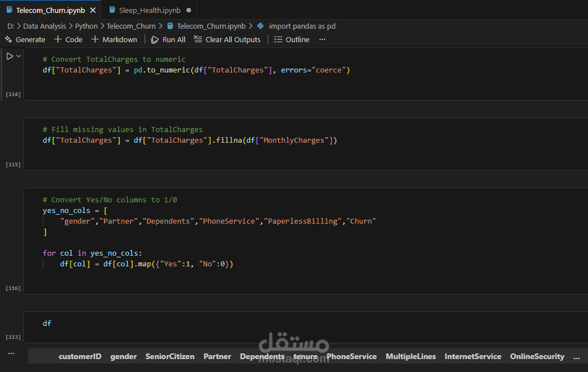588x372 pixels.
Task: Open the output more actions ellipsis
Action: pos(11,353)
